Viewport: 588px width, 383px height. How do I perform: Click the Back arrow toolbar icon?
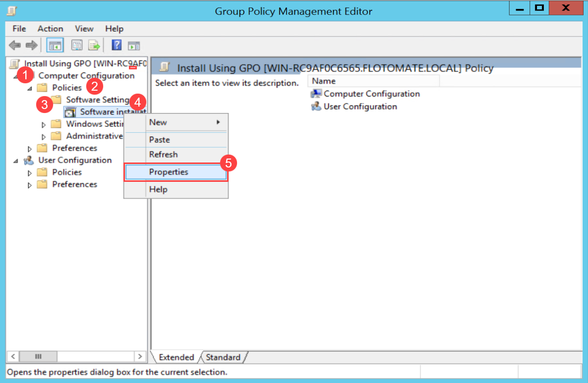pos(15,46)
